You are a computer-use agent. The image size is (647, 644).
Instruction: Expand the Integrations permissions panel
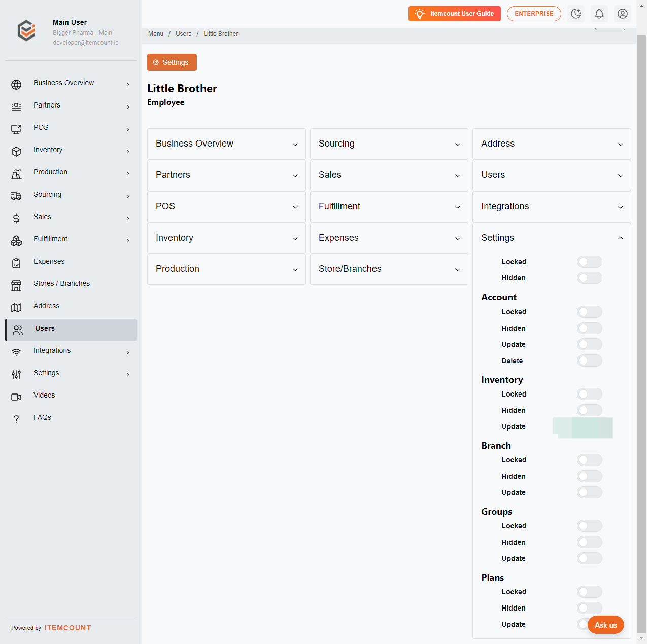[x=552, y=207]
